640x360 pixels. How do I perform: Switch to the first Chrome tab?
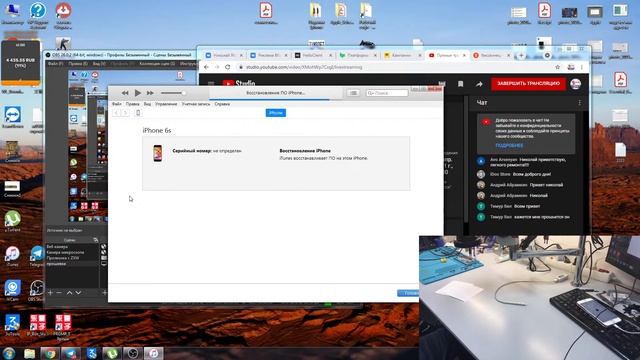click(x=223, y=55)
